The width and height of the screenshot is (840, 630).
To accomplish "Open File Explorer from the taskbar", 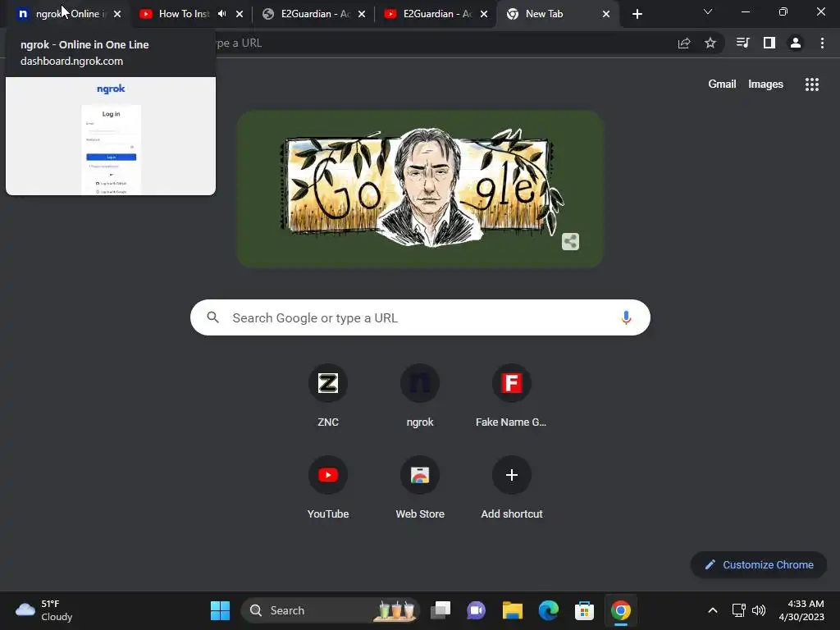I will 512,610.
